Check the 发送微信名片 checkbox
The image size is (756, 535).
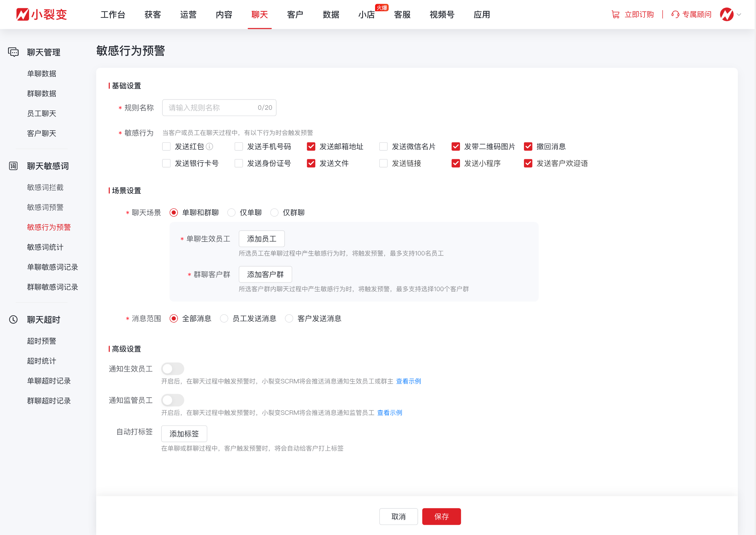pos(383,146)
